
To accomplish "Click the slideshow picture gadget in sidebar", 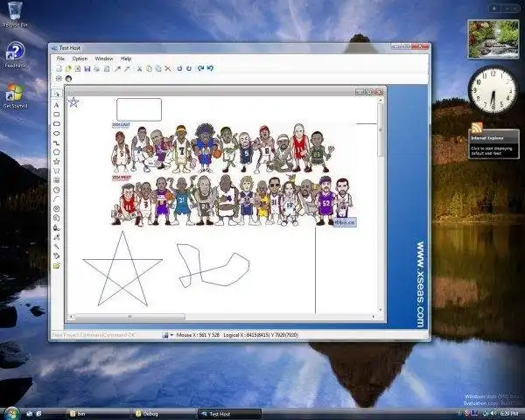I will (493, 38).
